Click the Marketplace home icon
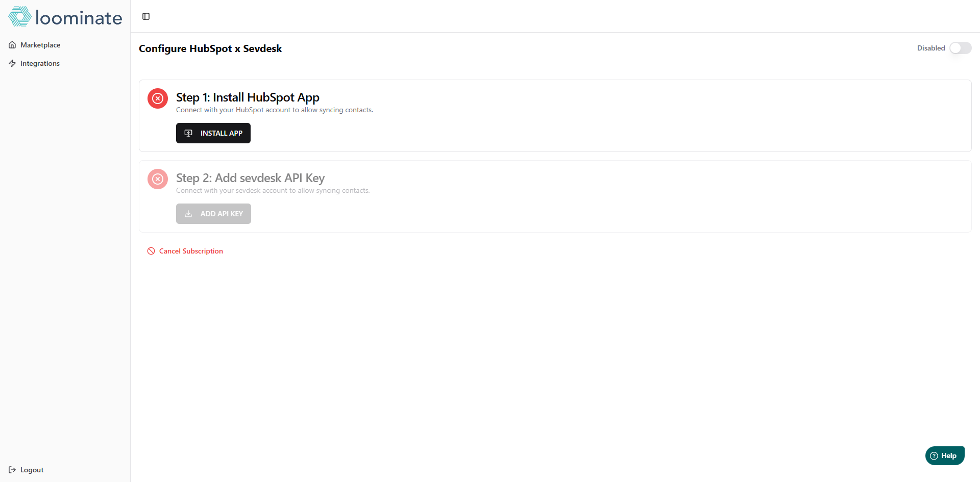Screen dimensions: 980x482 pos(12,45)
